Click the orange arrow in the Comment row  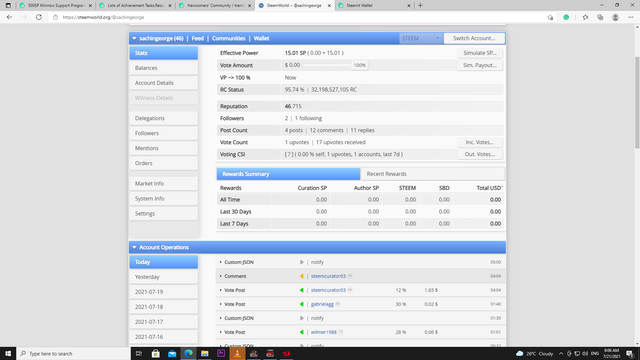(x=302, y=276)
